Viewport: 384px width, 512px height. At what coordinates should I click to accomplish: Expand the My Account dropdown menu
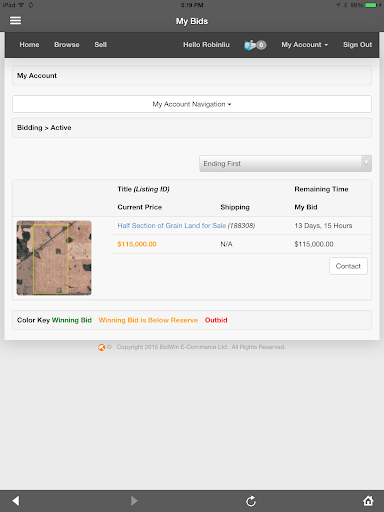tap(305, 45)
